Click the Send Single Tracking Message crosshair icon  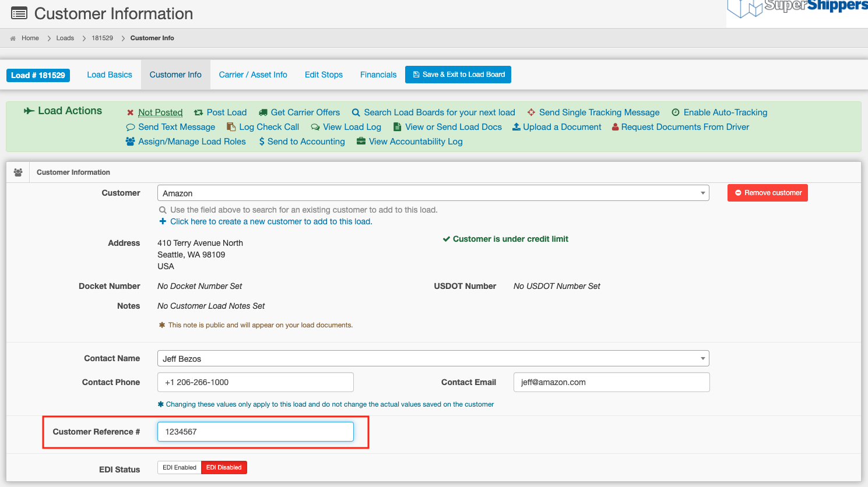[x=531, y=112]
